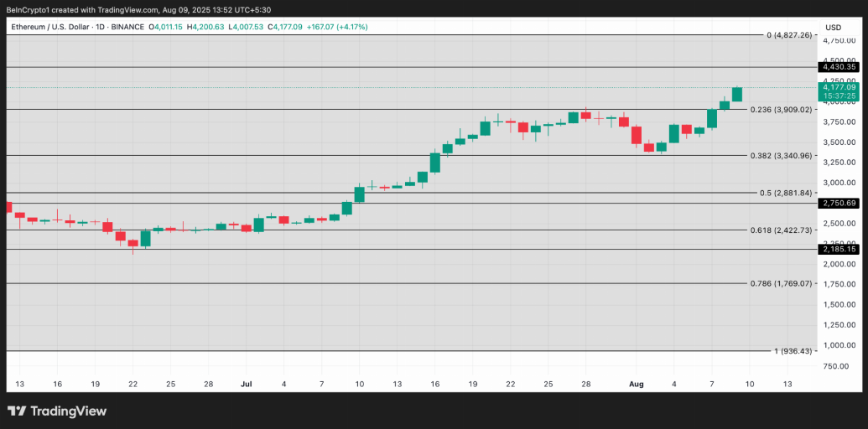
Task: Click the countdown timer 15:37:25
Action: [x=839, y=96]
